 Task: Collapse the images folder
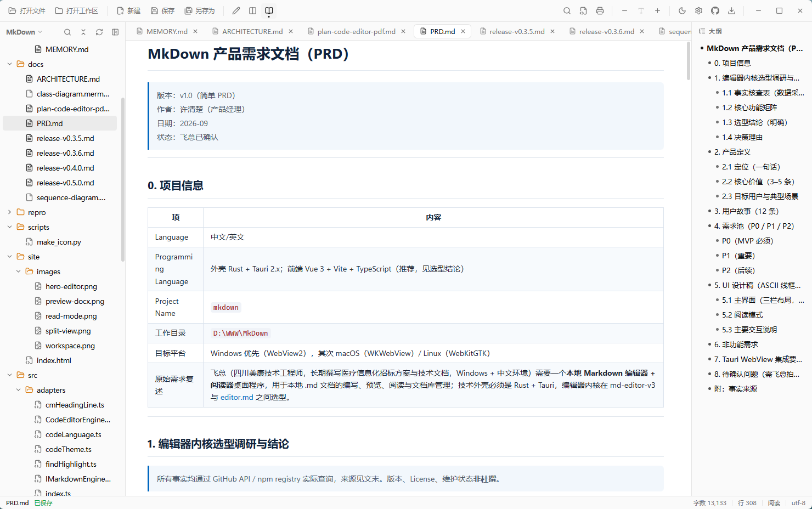tap(18, 272)
